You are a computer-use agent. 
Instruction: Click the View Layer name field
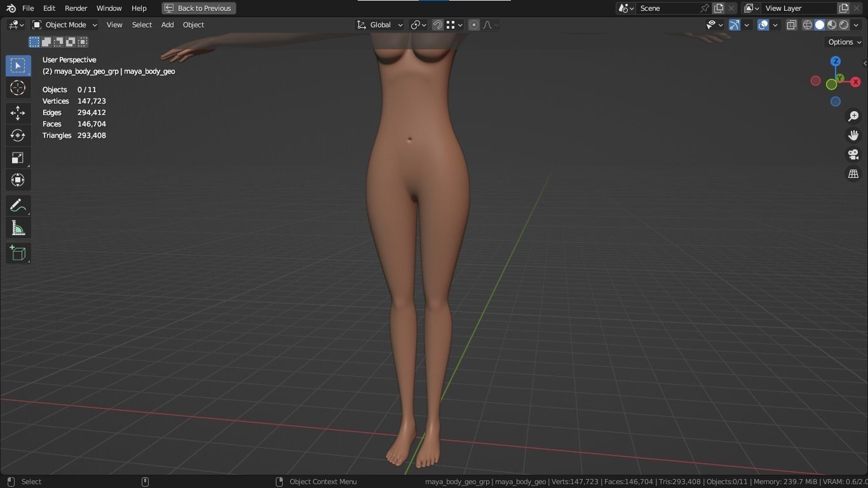[x=799, y=8]
